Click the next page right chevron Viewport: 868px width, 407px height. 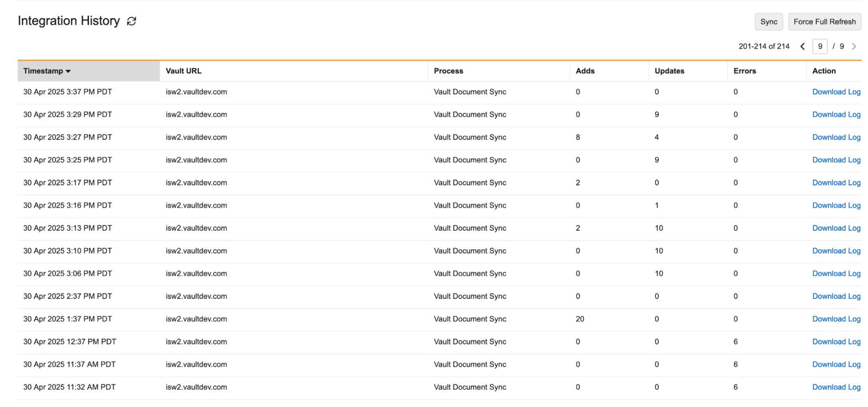tap(854, 46)
